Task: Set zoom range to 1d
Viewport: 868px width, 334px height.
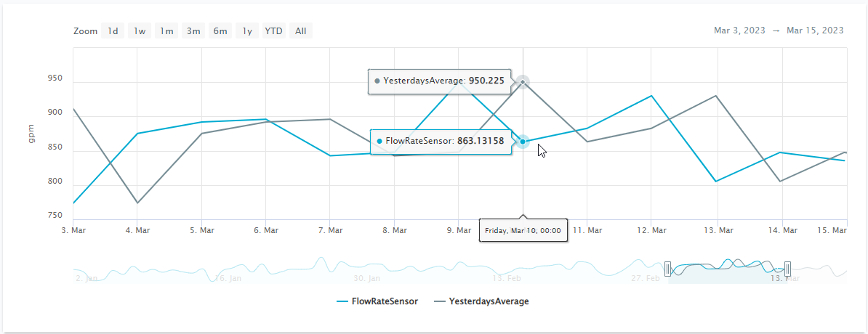Action: 113,31
